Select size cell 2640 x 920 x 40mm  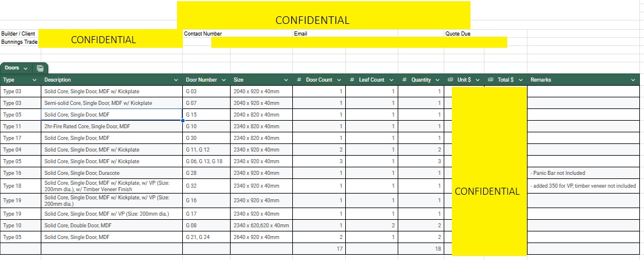pos(261,237)
